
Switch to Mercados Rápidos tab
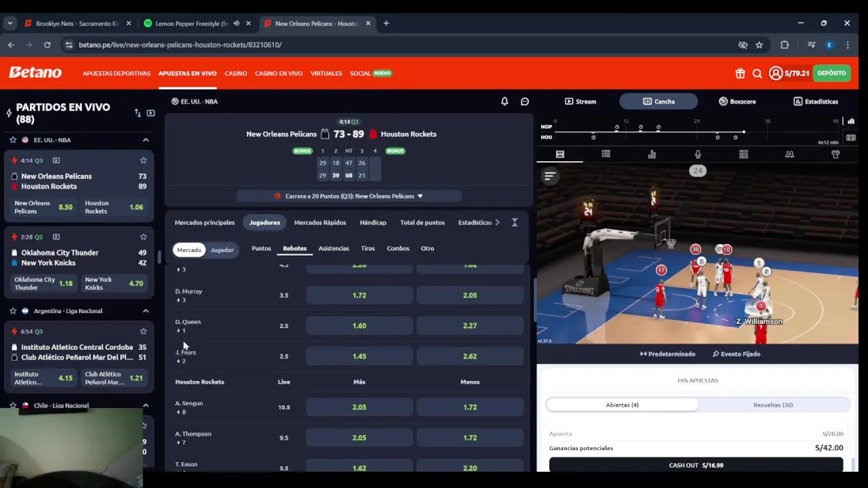pos(320,222)
